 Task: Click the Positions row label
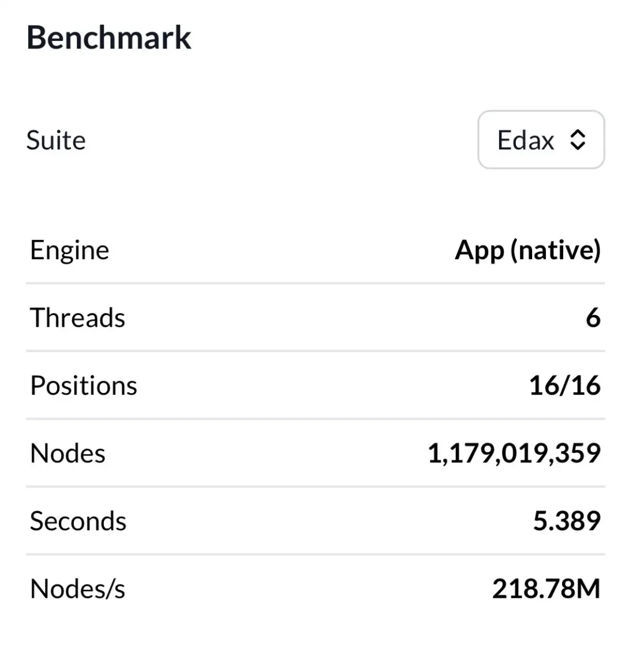[x=84, y=385]
